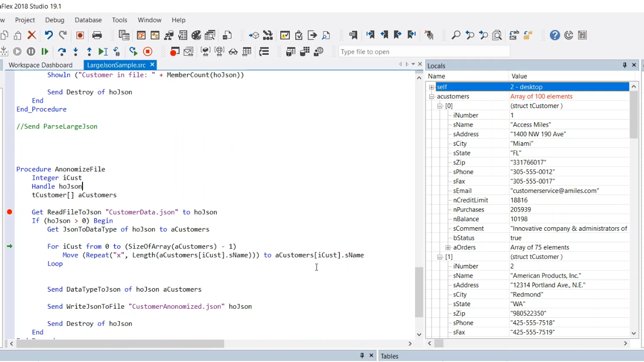
Task: Click the Print icon in the toolbar
Action: pyautogui.click(x=97, y=35)
